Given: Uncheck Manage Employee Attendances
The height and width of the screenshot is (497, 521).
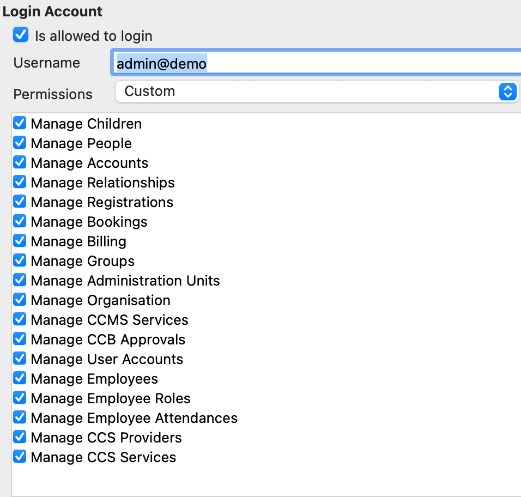Looking at the screenshot, I should (20, 417).
